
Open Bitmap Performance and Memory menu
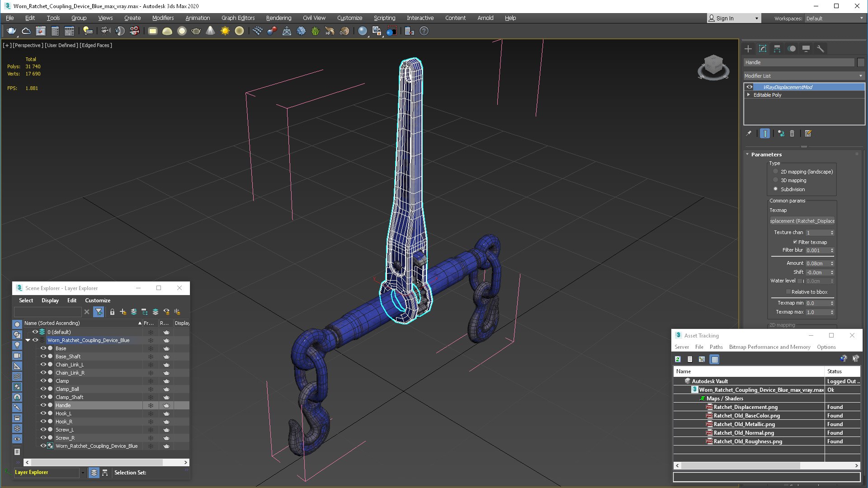[769, 347]
